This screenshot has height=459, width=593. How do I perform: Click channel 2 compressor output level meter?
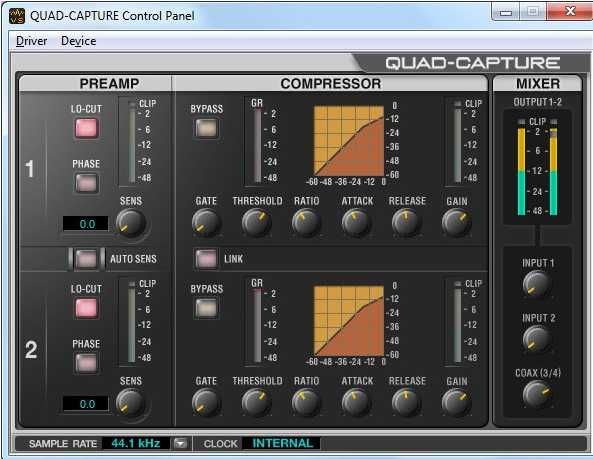click(x=458, y=322)
